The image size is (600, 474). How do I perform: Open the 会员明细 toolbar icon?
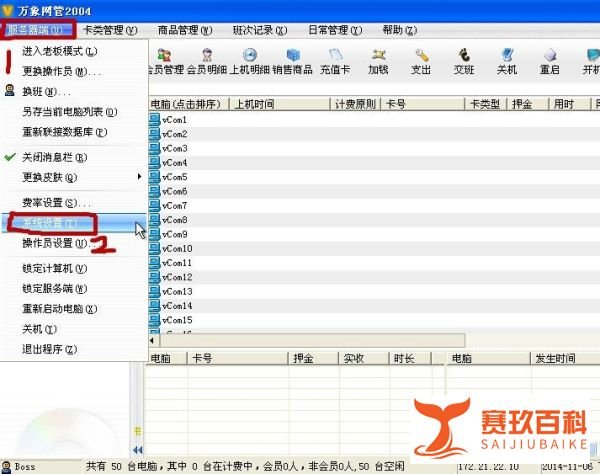207,55
